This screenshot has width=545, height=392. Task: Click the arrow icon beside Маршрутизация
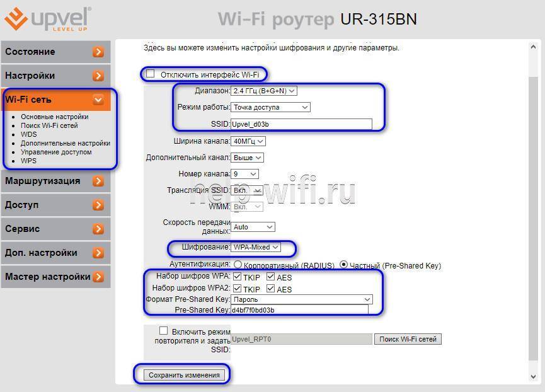[98, 182]
